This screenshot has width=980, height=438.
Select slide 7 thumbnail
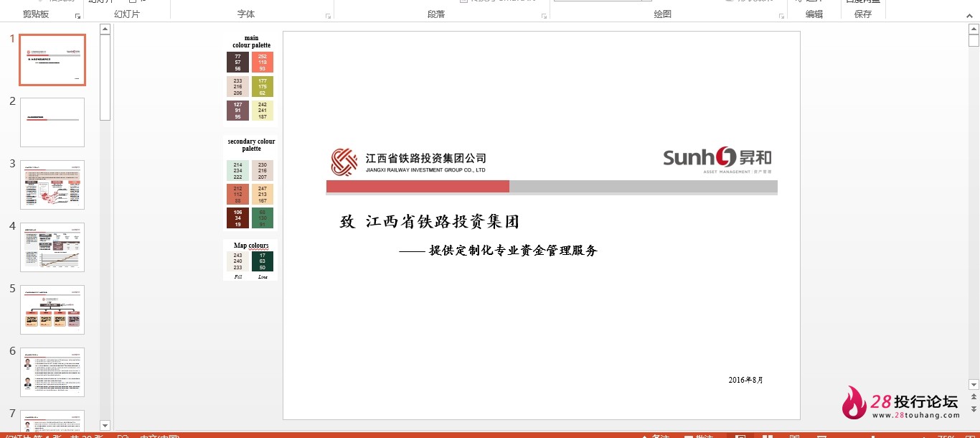pyautogui.click(x=52, y=421)
